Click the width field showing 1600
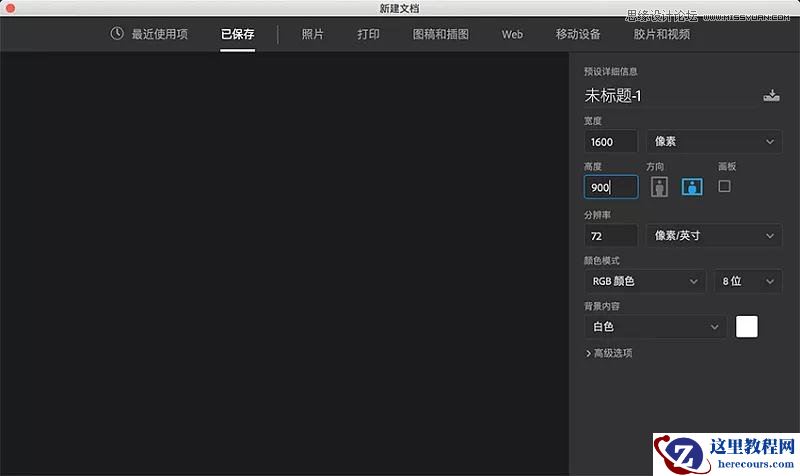The image size is (800, 476). click(611, 141)
